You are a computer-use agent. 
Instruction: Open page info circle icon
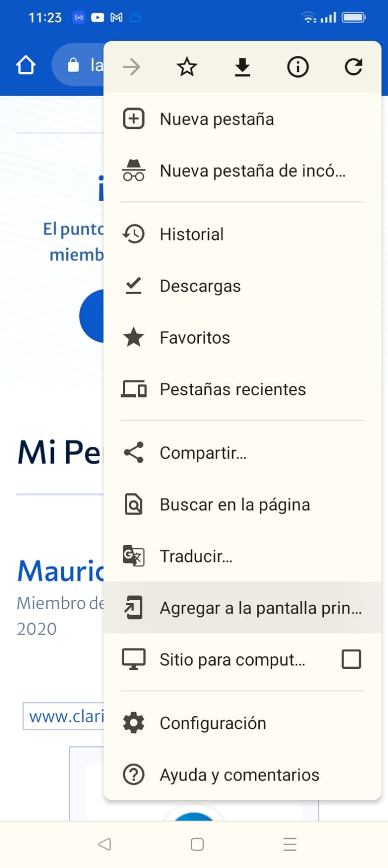[298, 67]
